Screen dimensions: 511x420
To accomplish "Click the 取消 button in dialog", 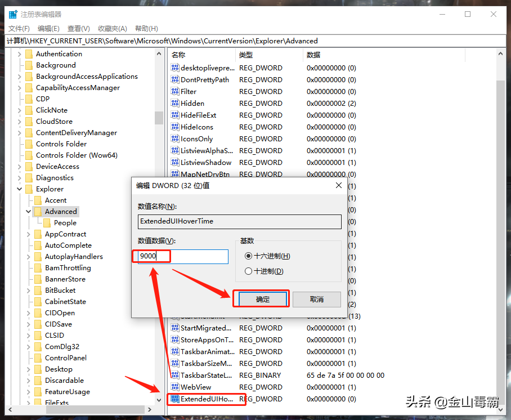I will coord(317,300).
